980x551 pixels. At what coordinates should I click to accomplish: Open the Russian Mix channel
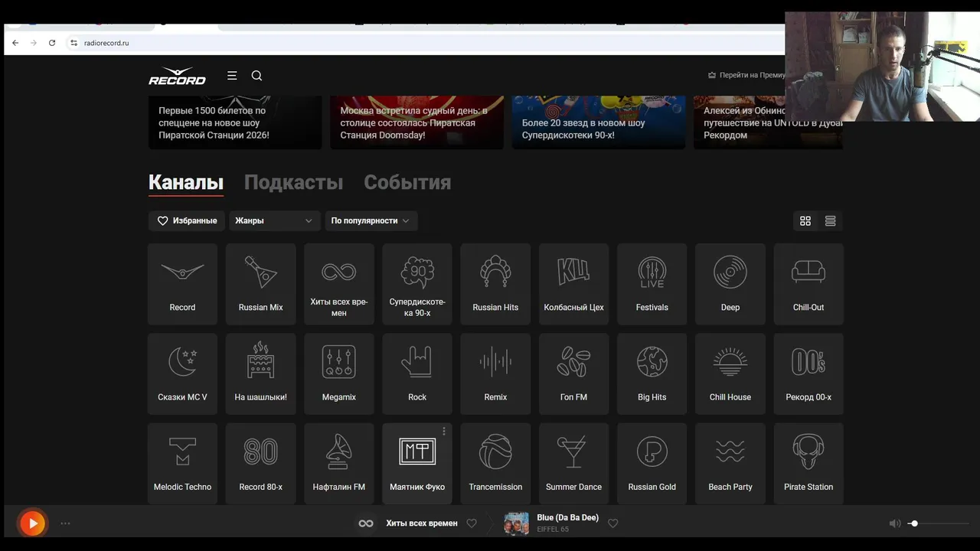(x=260, y=284)
